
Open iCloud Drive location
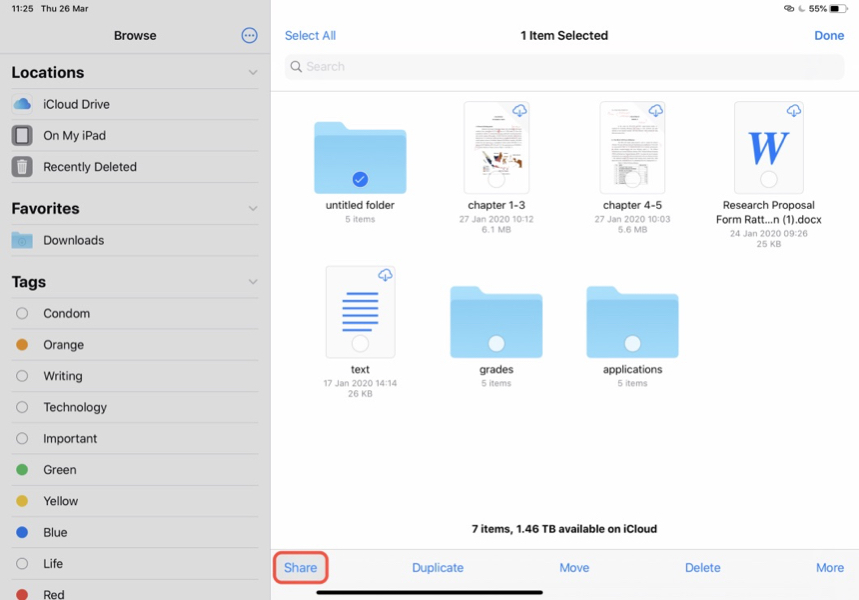tap(135, 104)
